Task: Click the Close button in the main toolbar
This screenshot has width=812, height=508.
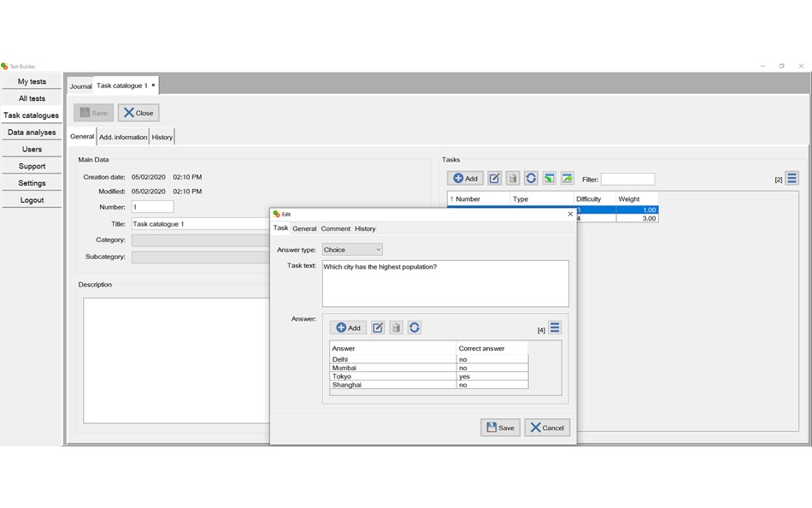Action: pyautogui.click(x=138, y=113)
